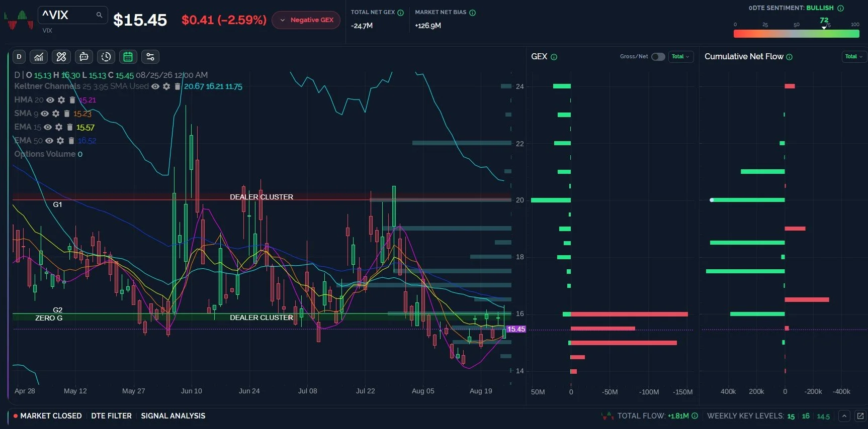The image size is (868, 429).
Task: Open the history clock tool
Action: click(x=106, y=57)
